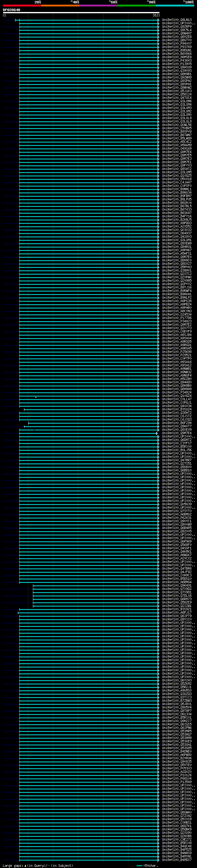Click hit label UniRef100_Q4TUC4
197x868 pixels.
click(176, 98)
